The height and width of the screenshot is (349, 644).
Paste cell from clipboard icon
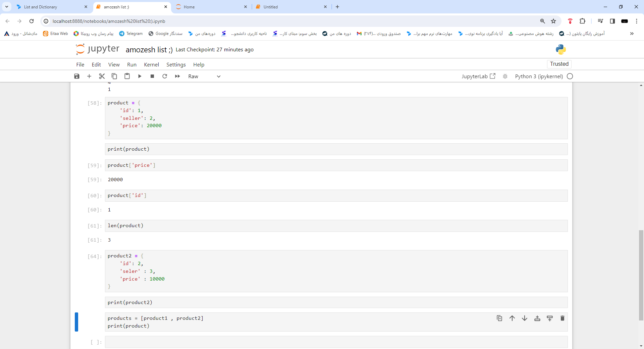point(127,76)
